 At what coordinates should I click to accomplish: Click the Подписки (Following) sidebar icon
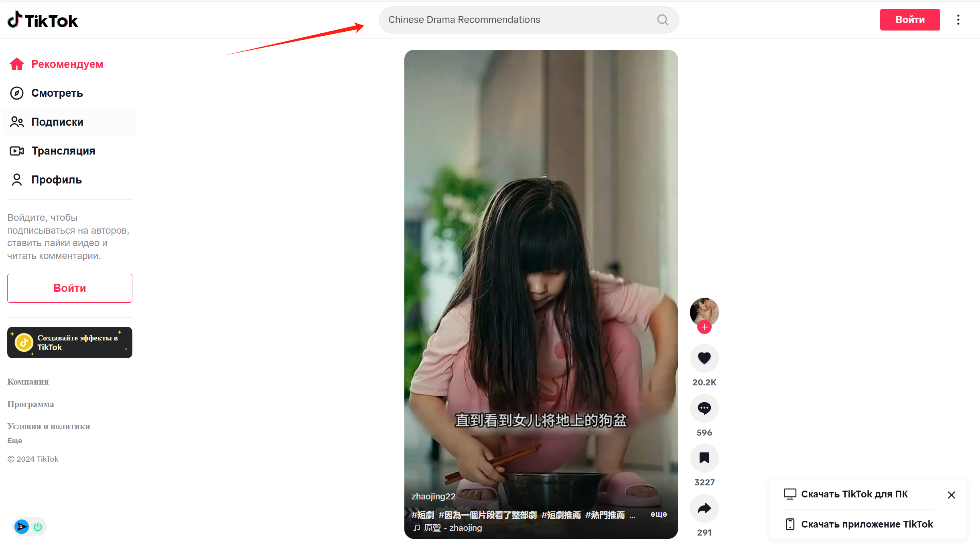17,122
